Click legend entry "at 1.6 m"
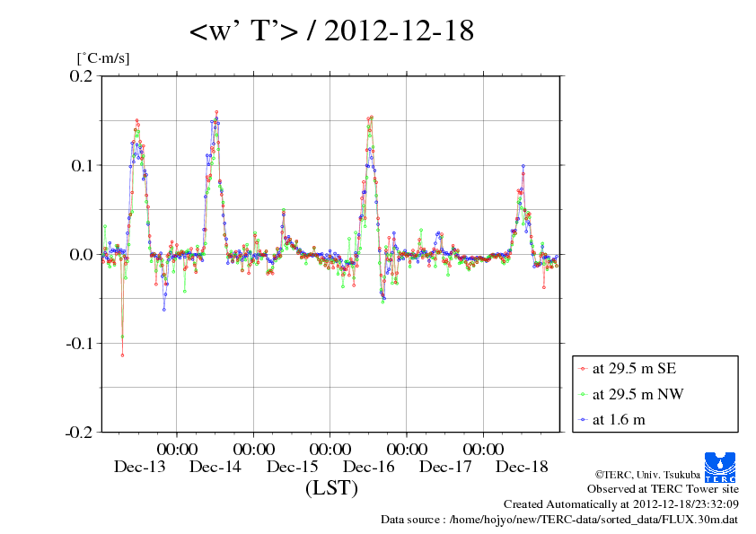Viewport: 756px width, 534px height. pos(619,420)
